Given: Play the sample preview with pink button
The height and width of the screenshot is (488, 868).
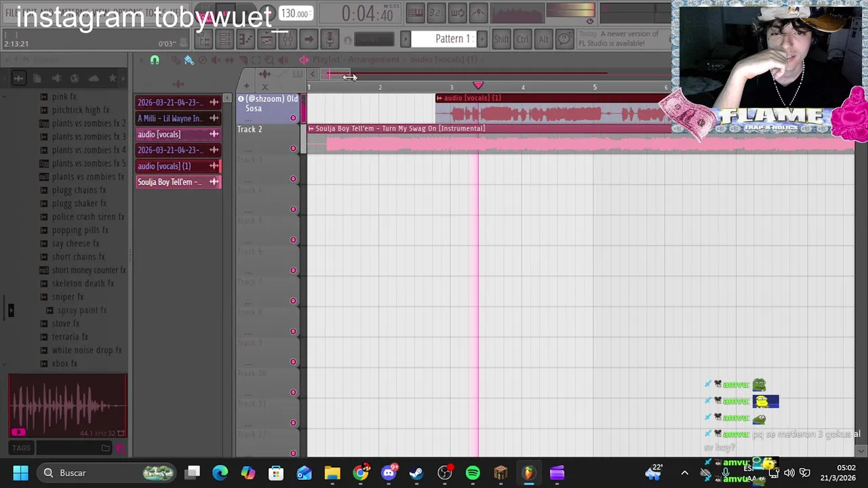Looking at the screenshot, I should click(x=18, y=432).
